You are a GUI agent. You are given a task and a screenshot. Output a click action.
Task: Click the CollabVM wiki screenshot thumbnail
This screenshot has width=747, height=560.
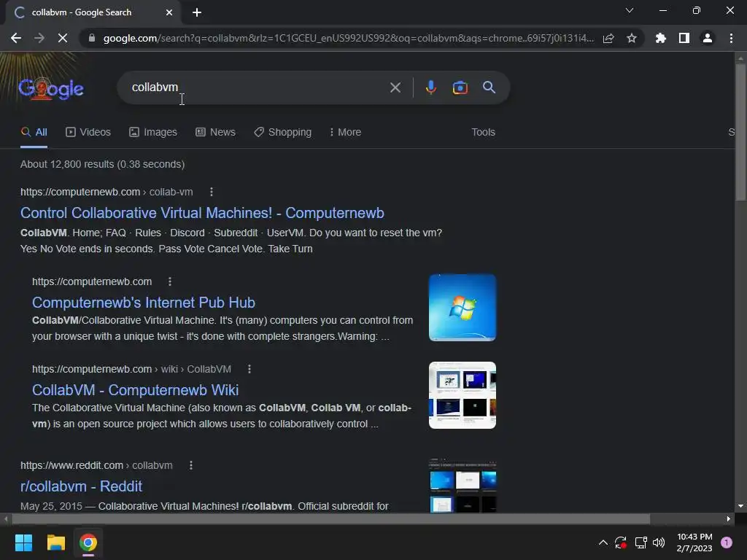pyautogui.click(x=462, y=395)
